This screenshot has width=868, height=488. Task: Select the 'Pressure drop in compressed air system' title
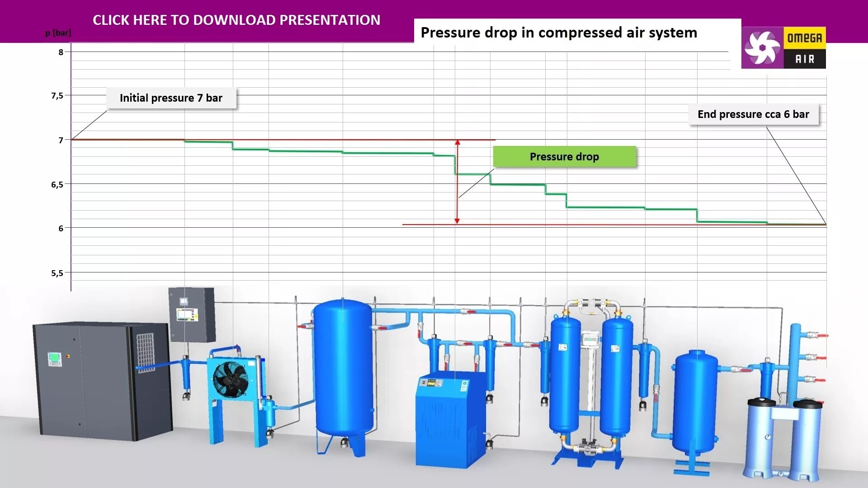(559, 33)
